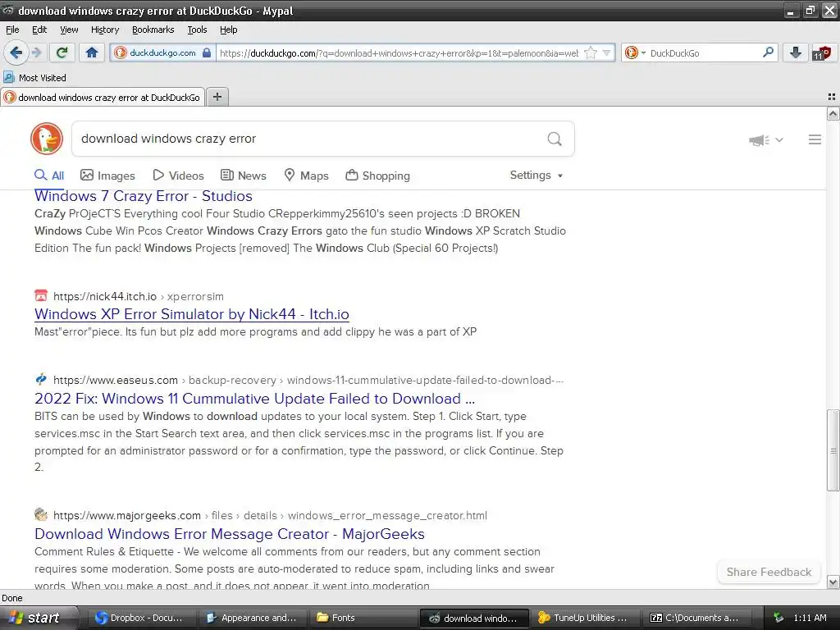Click the nick44.itch.io result URL
The image size is (840, 630).
coord(138,296)
